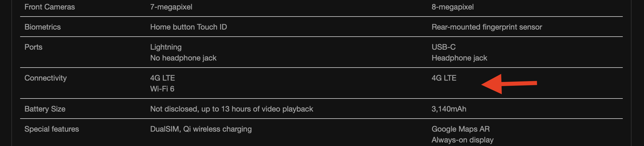Click the "3,140mAh" battery value
Image resolution: width=644 pixels, height=146 pixels.
tap(449, 109)
